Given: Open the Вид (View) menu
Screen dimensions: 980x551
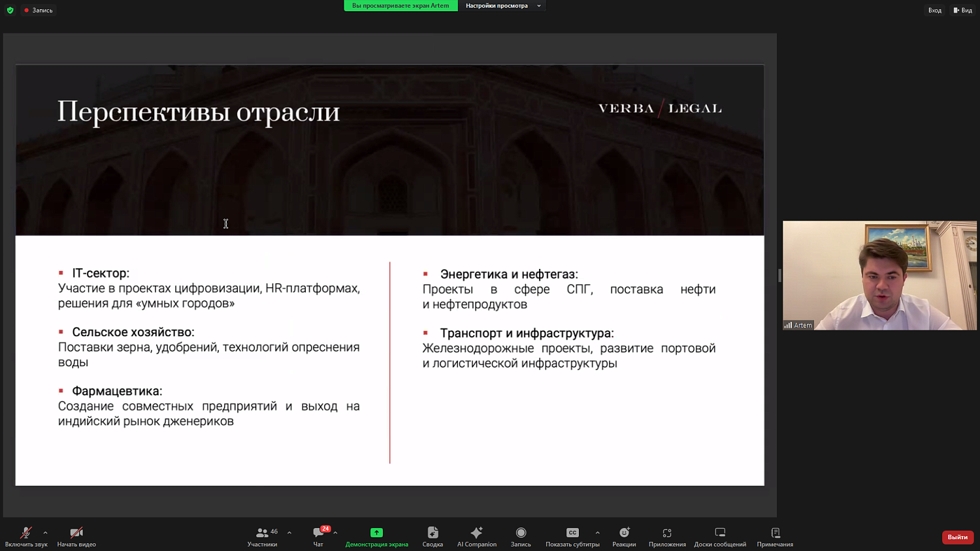Looking at the screenshot, I should tap(965, 10).
